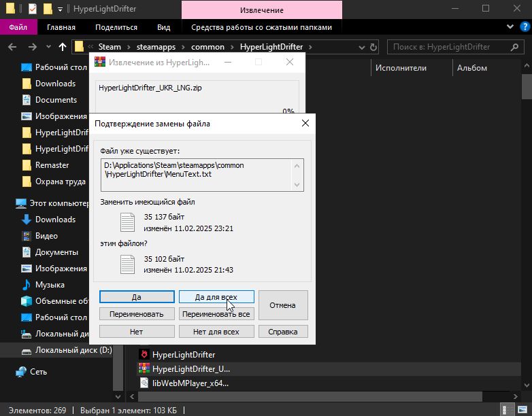532x416 pixels.
Task: Go back in folder history
Action: pos(12,47)
